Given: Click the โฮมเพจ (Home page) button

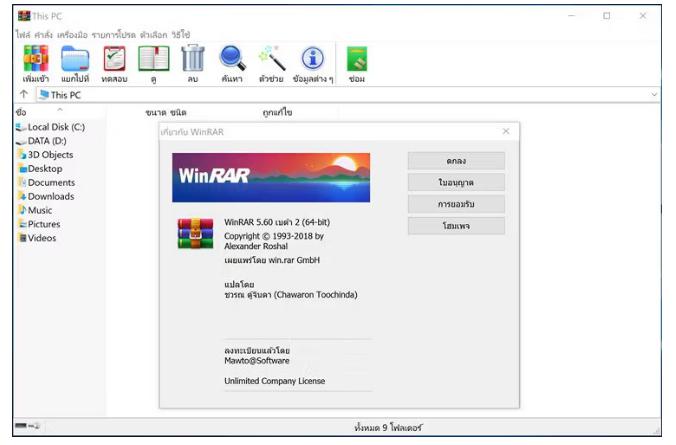Looking at the screenshot, I should click(x=456, y=226).
